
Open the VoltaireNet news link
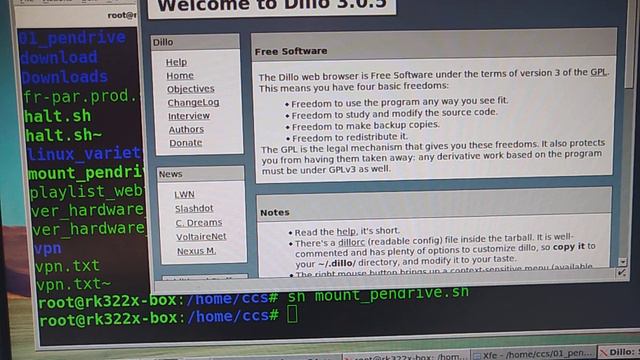[x=201, y=237]
